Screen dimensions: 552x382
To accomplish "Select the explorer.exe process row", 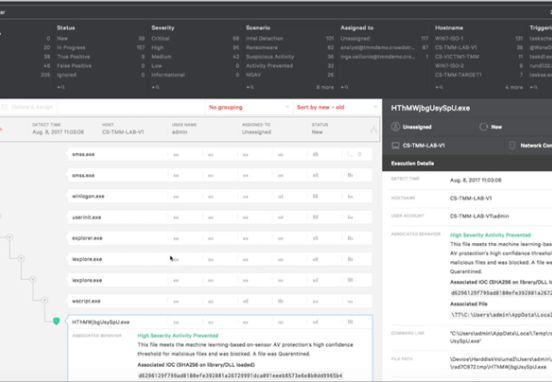I will (220, 238).
